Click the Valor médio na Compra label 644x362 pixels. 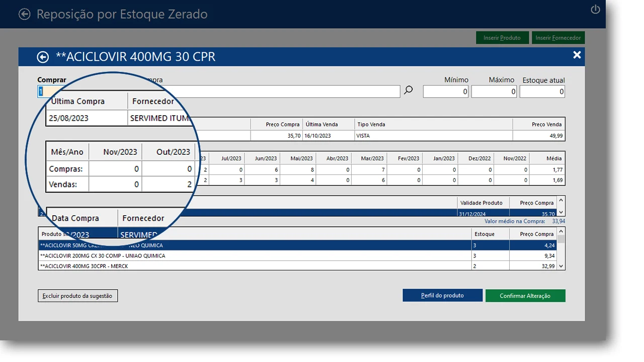(515, 221)
